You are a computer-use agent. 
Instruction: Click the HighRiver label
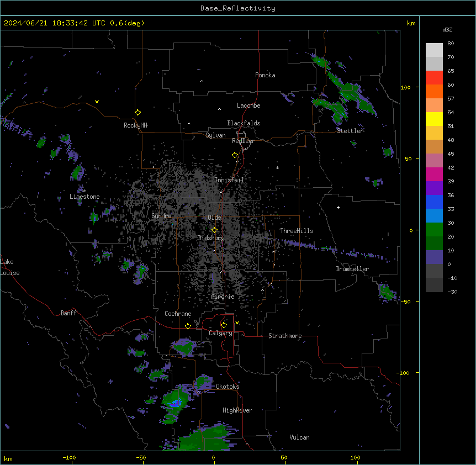click(237, 410)
